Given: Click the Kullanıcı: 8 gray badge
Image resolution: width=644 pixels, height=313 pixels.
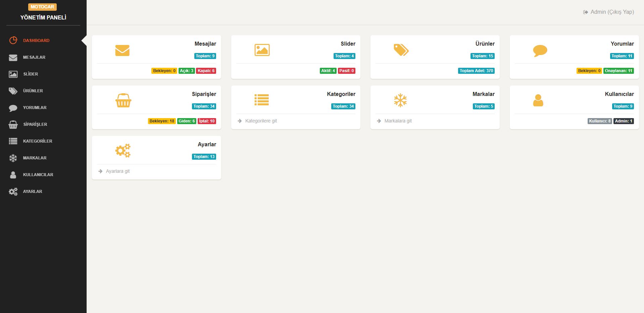Looking at the screenshot, I should point(600,121).
